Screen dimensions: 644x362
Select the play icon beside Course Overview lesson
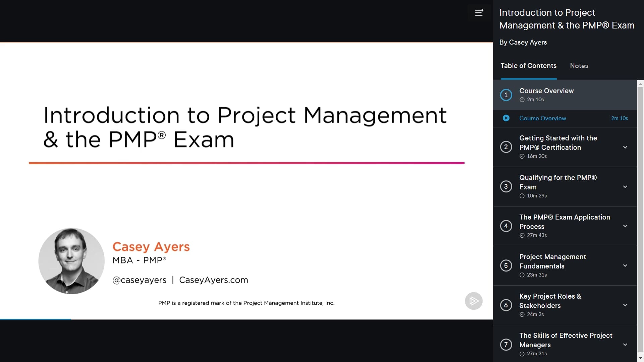click(x=506, y=118)
